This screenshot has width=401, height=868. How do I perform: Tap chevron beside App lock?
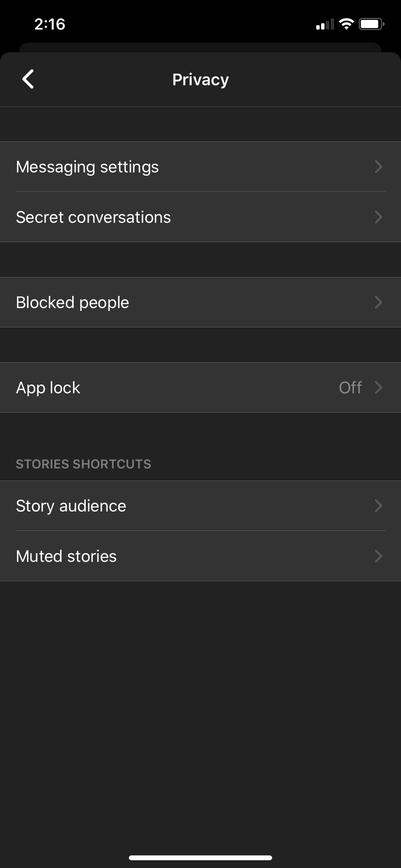pyautogui.click(x=378, y=387)
